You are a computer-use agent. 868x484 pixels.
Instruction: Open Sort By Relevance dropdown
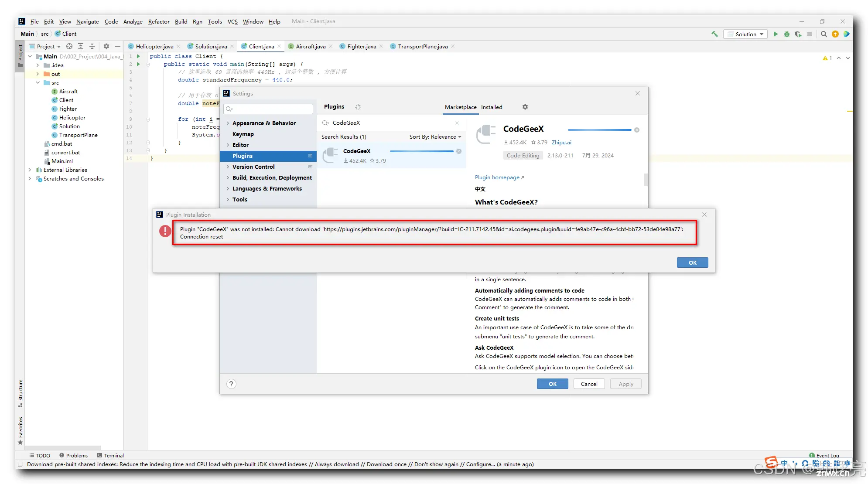tap(435, 137)
